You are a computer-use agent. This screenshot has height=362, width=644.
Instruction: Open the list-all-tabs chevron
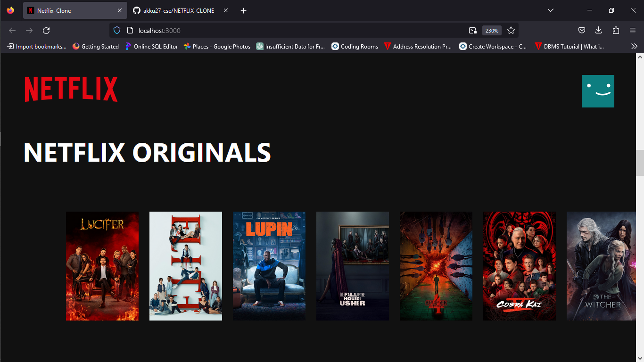click(550, 10)
